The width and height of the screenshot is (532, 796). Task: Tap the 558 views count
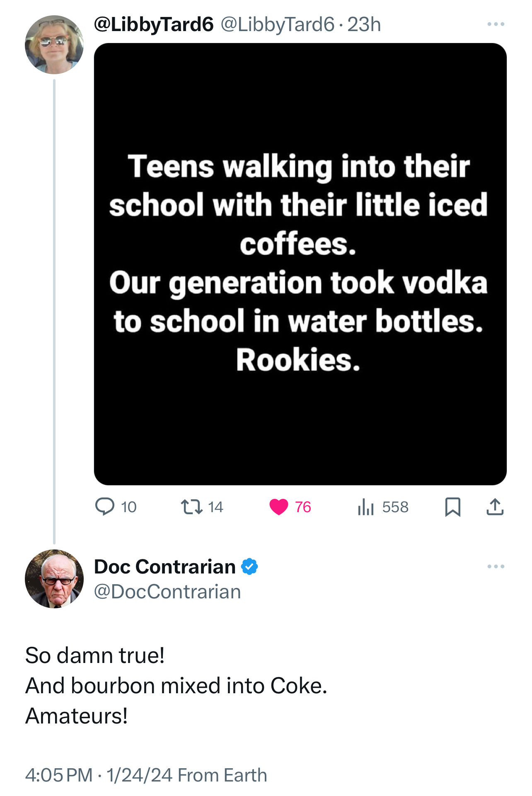(x=395, y=507)
